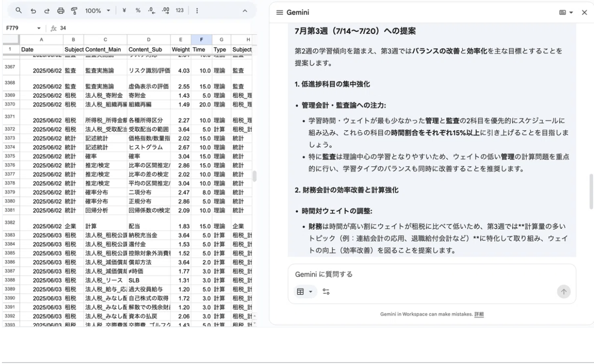
Task: Select the Content_Main header cell
Action: (x=105, y=49)
